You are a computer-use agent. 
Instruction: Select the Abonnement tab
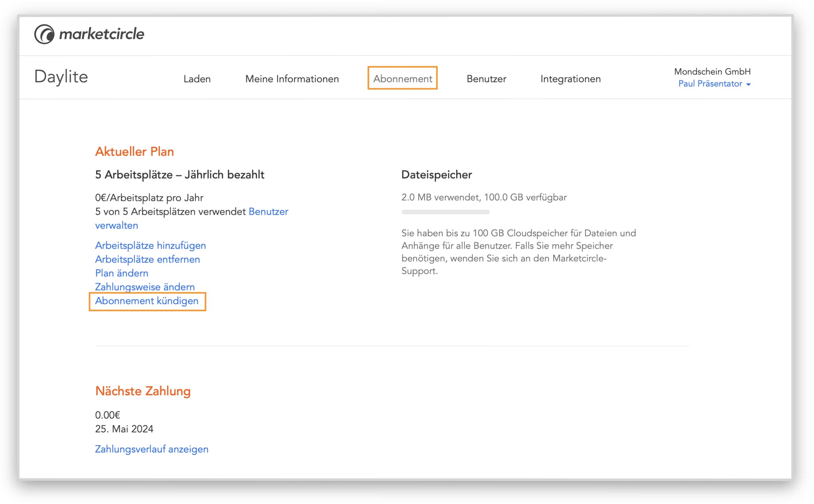coord(403,79)
